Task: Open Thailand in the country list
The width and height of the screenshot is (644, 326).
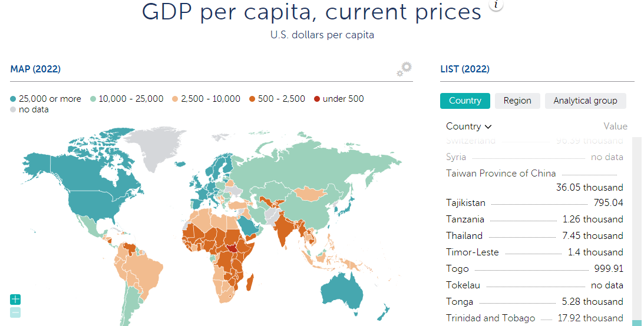Action: [x=464, y=236]
